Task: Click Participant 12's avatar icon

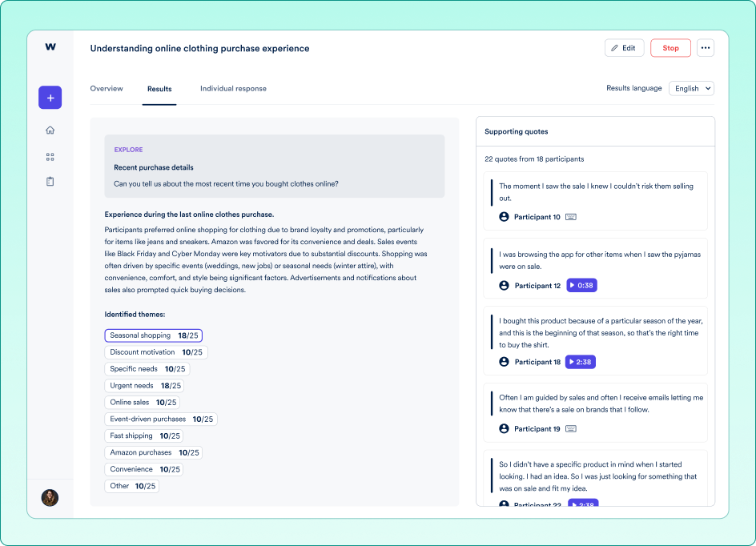Action: tap(504, 285)
